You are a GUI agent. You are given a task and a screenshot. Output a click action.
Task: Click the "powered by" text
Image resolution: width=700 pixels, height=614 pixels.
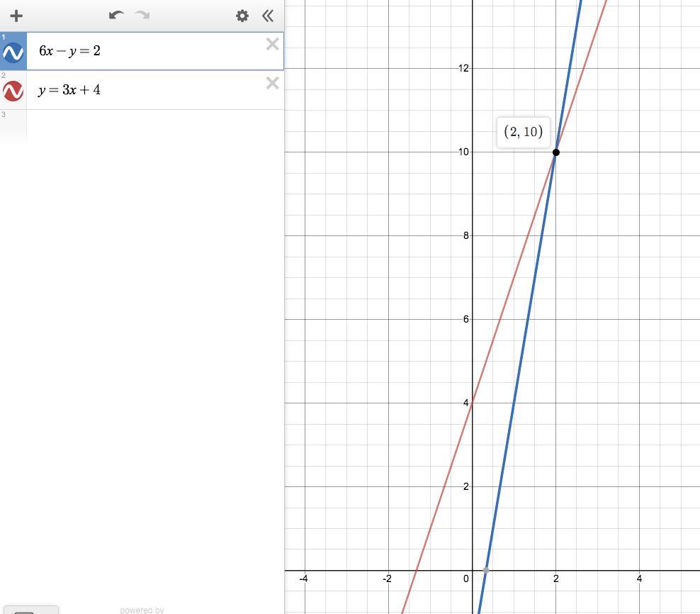click(142, 610)
